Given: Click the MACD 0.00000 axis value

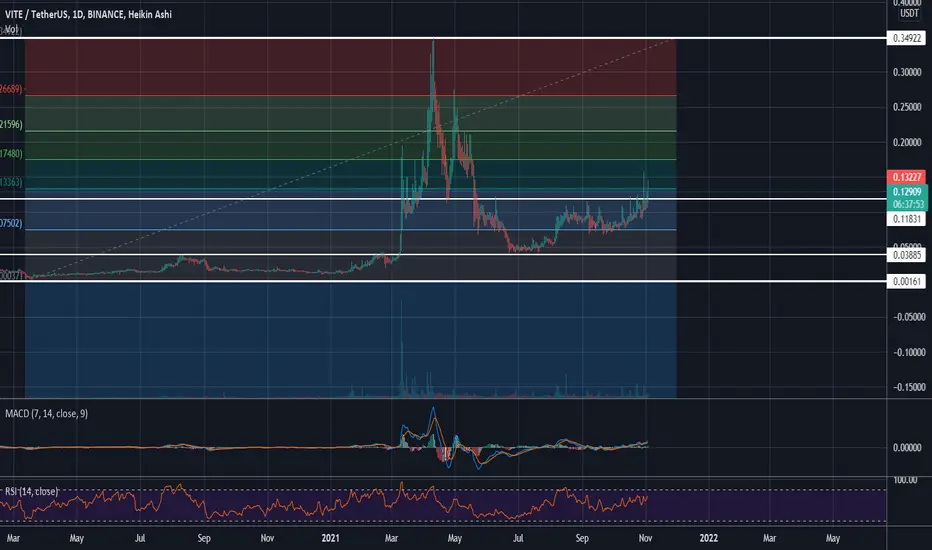Looking at the screenshot, I should point(907,447).
